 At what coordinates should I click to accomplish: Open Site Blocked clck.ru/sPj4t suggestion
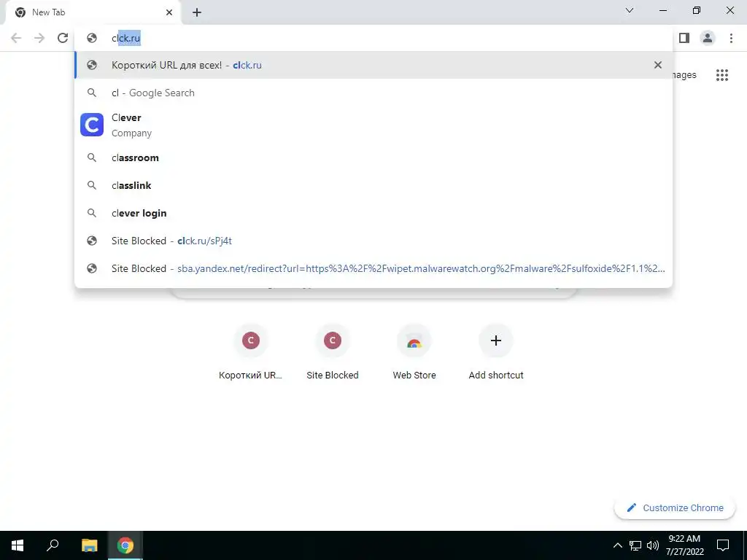click(373, 241)
